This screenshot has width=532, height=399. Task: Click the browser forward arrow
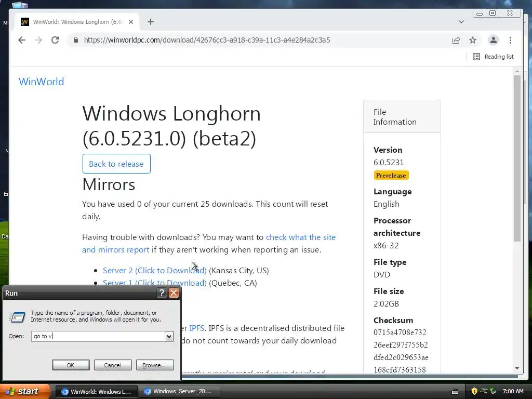38,40
